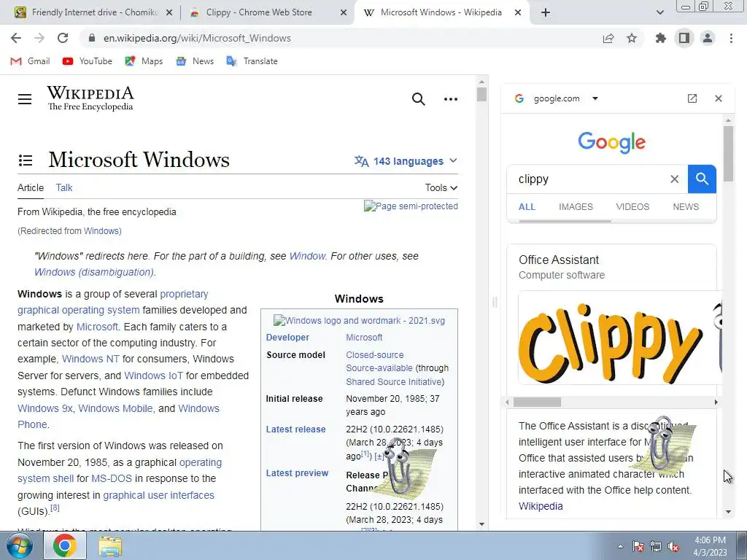Open the Chrome Extensions puzzle icon

661,38
